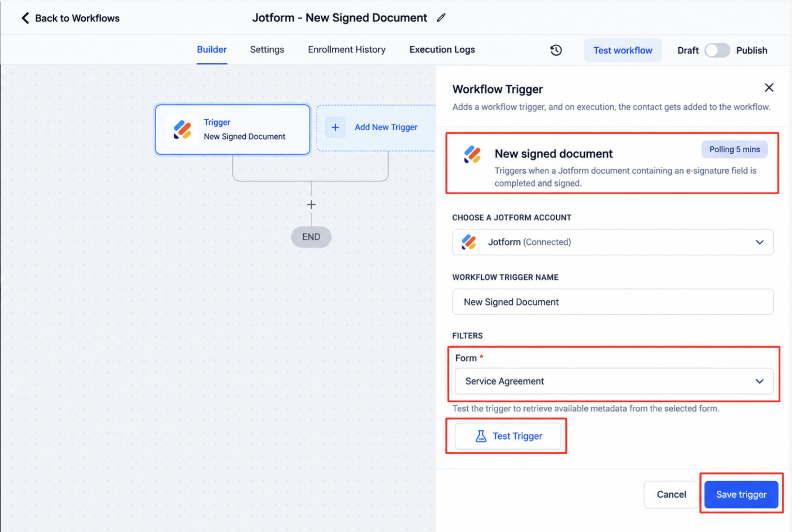Click Jotform logo beside New signed document
Image resolution: width=792 pixels, height=532 pixels.
(x=472, y=154)
